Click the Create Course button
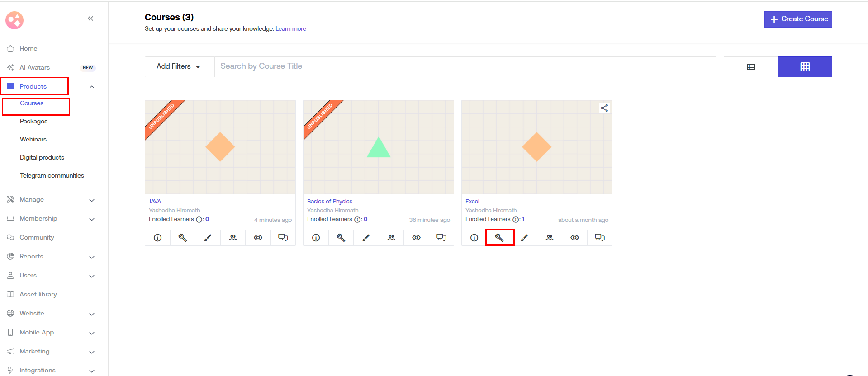Viewport: 868px width, 376px height. [798, 19]
